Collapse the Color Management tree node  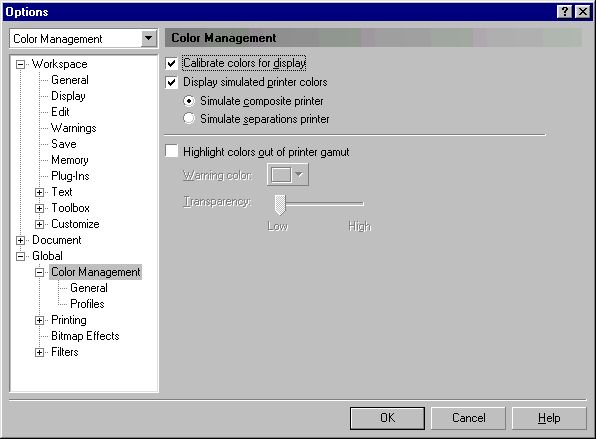pos(40,273)
